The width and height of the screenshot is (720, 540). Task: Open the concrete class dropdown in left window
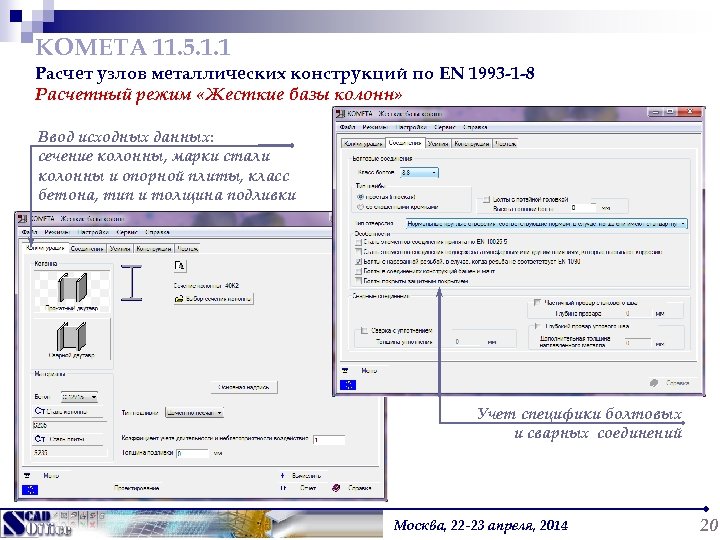pyautogui.click(x=79, y=397)
